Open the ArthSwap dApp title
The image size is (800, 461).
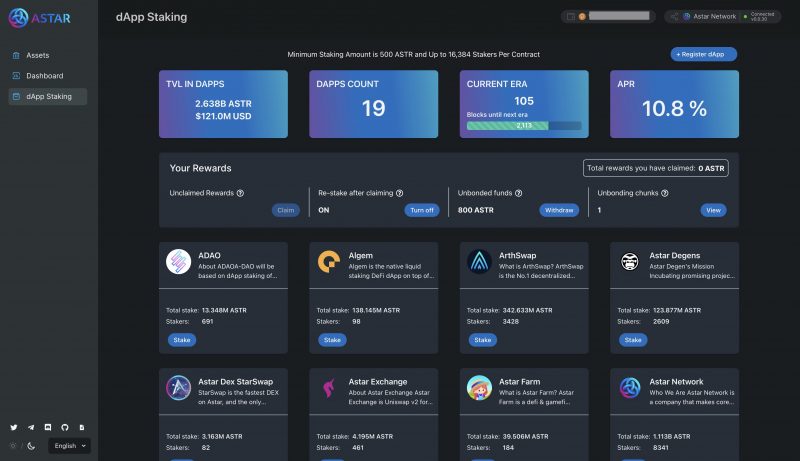(517, 255)
